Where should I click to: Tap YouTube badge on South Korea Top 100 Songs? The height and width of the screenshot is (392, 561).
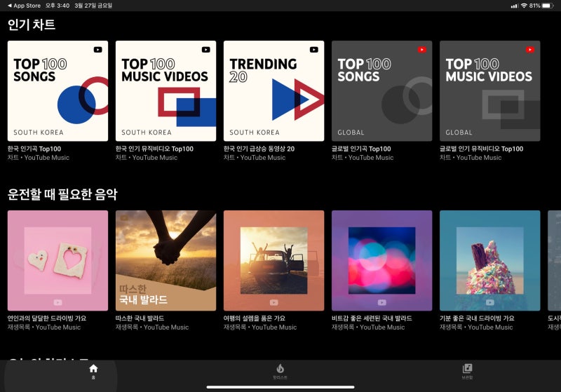point(97,50)
